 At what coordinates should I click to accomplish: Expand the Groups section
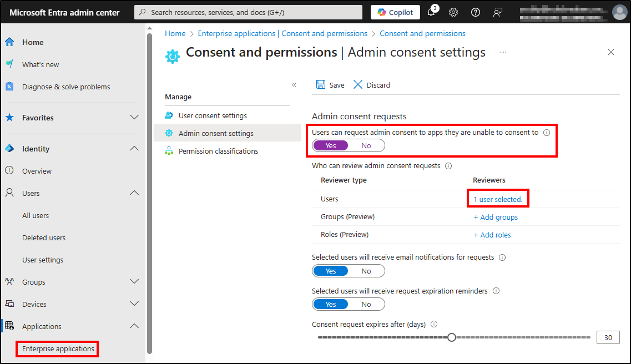[x=134, y=281]
